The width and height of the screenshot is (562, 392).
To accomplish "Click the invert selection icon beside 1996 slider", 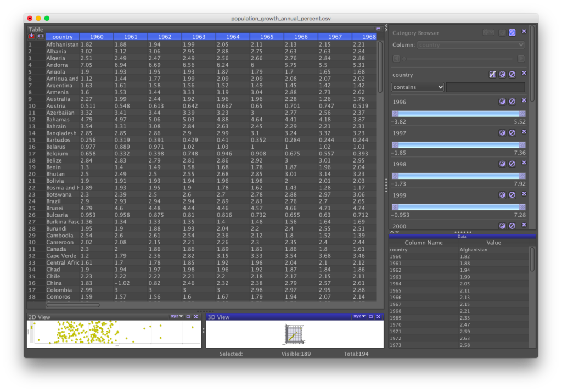I will coord(503,101).
